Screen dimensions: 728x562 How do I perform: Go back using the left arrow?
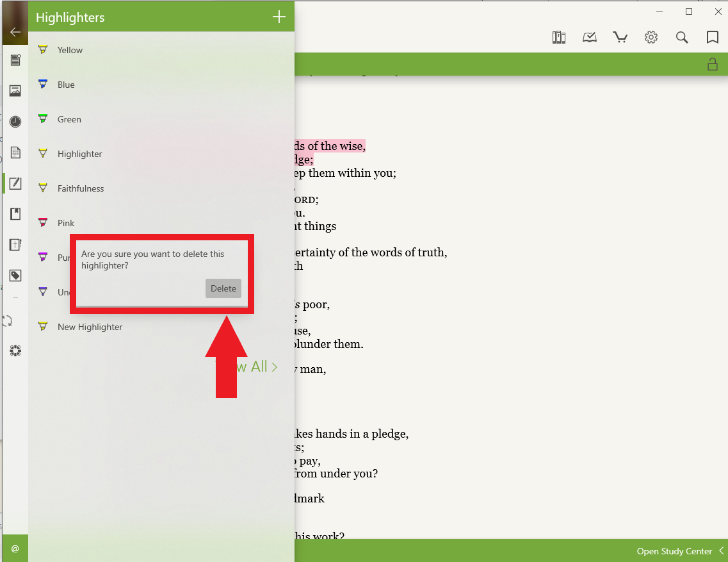click(x=15, y=32)
